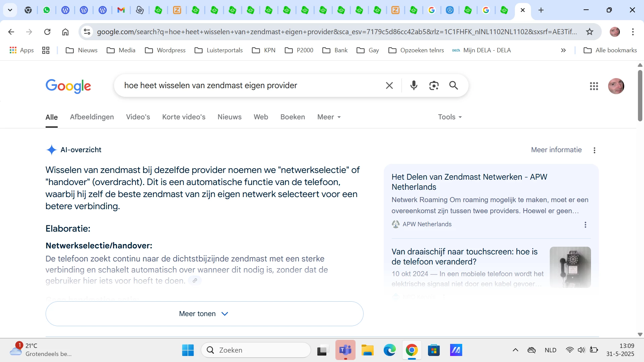Open site information icon in address bar
This screenshot has height=362, width=644.
pos(87,32)
